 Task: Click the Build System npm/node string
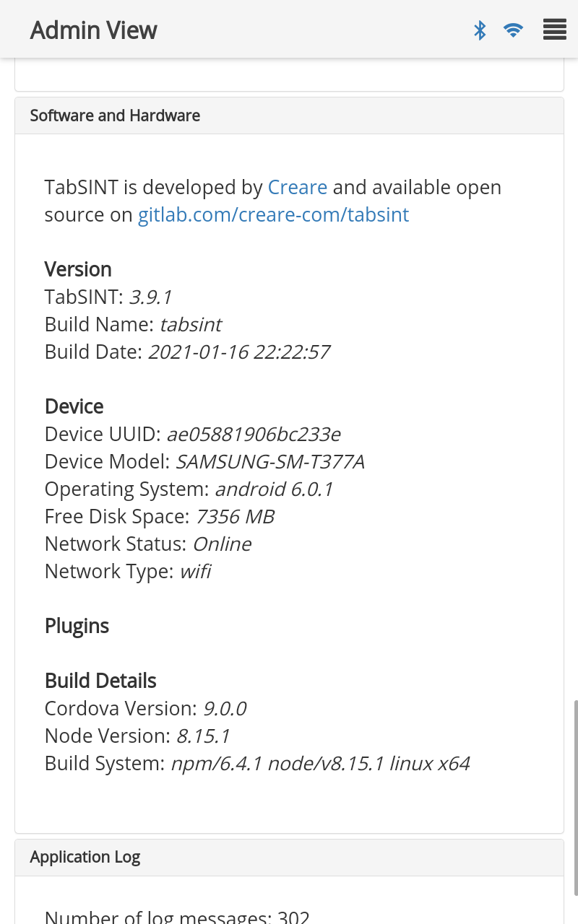(320, 764)
